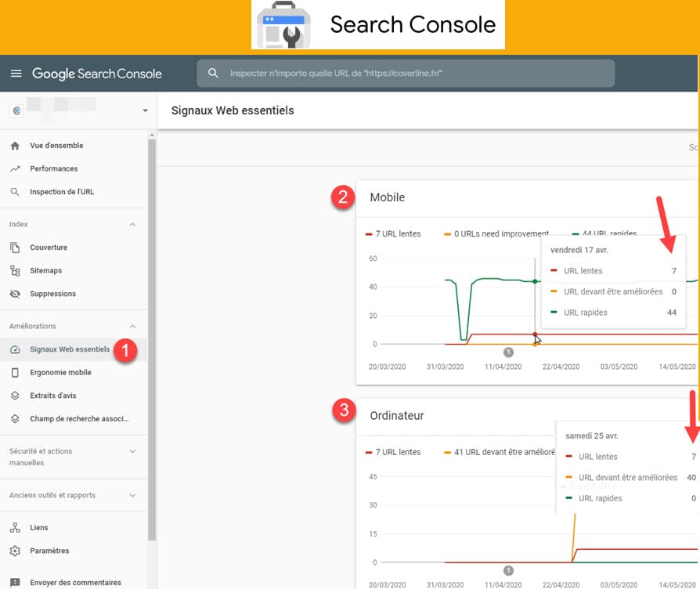Open Envoyer des commentaires
Viewport: 700px width, 589px height.
(74, 582)
